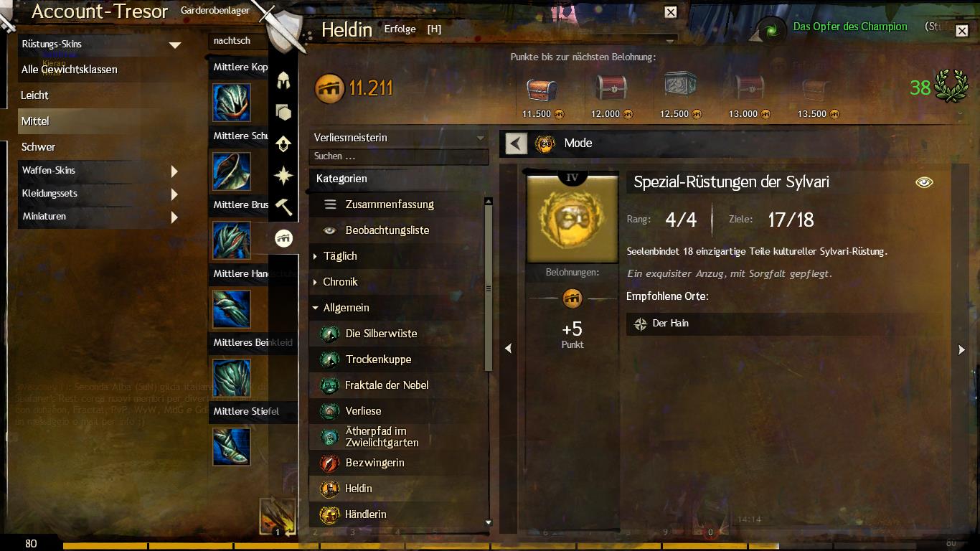
Task: Select the Mittlere Stiefel skin thumbnail
Action: [x=232, y=446]
